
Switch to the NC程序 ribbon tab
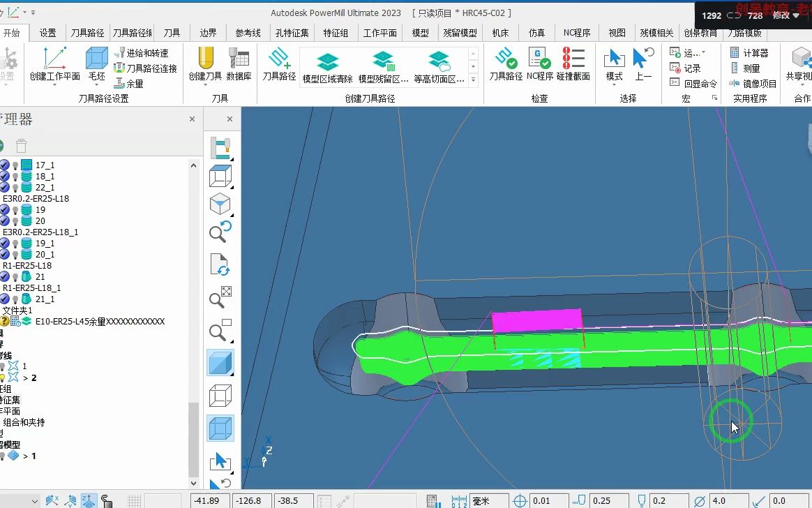pos(577,33)
